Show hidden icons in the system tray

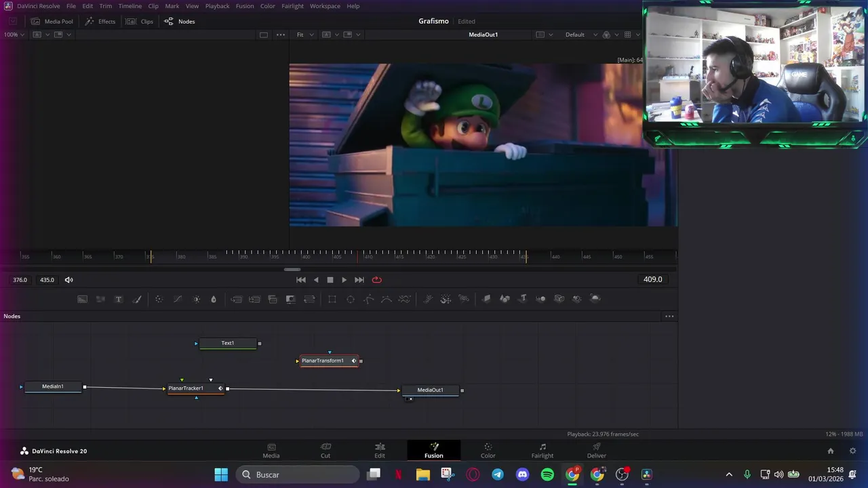click(729, 474)
